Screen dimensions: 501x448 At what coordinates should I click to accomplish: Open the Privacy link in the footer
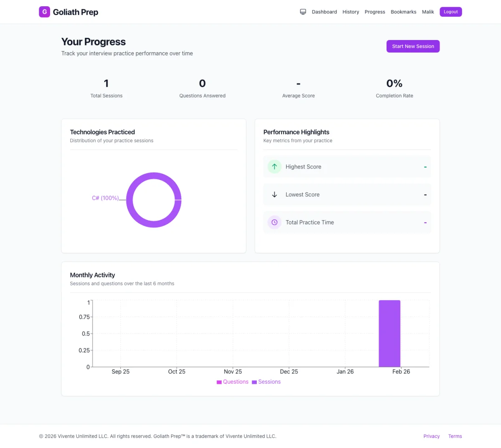(x=431, y=436)
